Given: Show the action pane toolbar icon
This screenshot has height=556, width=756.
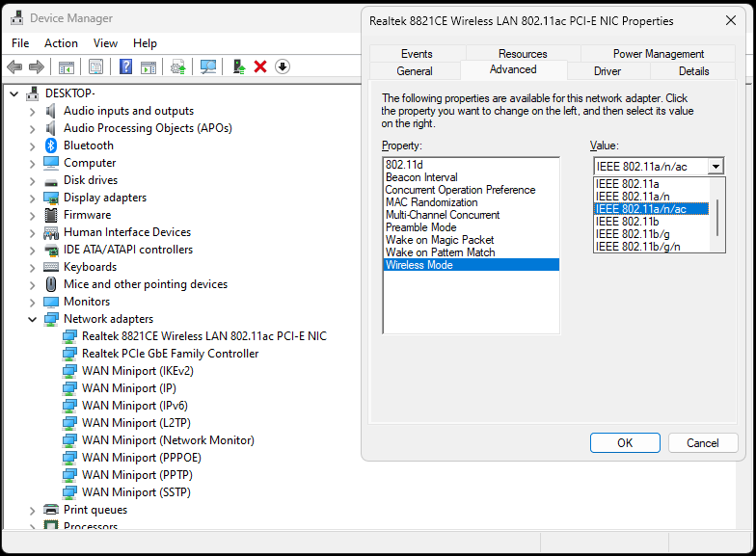Looking at the screenshot, I should tap(148, 66).
